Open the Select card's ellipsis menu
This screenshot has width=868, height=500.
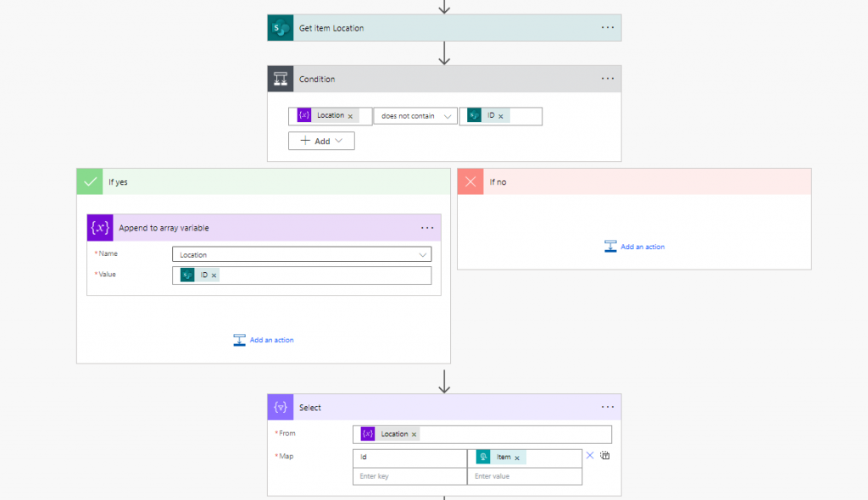coord(607,407)
